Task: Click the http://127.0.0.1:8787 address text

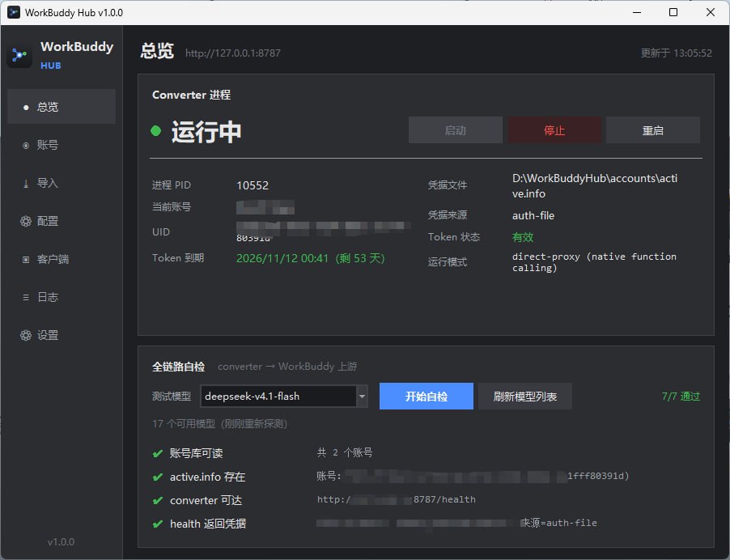Action: (x=233, y=53)
